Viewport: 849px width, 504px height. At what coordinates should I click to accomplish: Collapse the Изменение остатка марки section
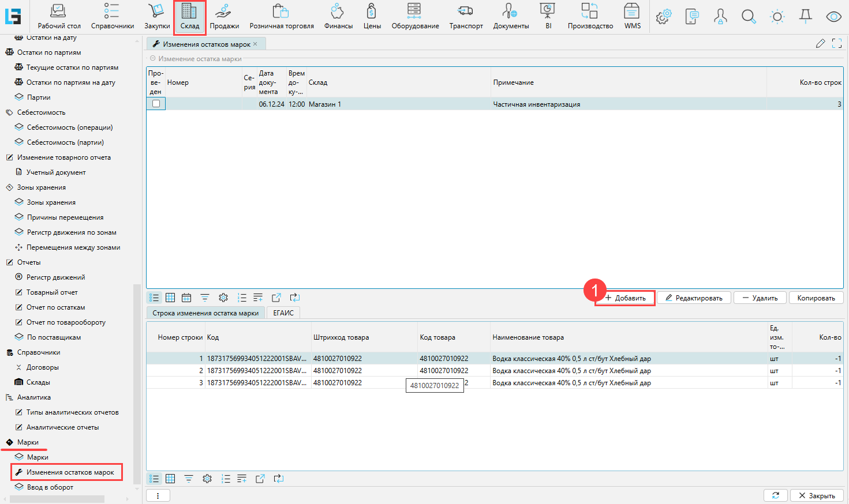pos(153,59)
